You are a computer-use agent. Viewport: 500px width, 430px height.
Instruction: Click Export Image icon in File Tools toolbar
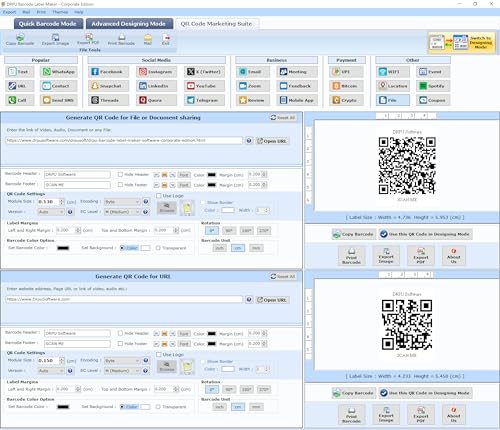(x=55, y=39)
